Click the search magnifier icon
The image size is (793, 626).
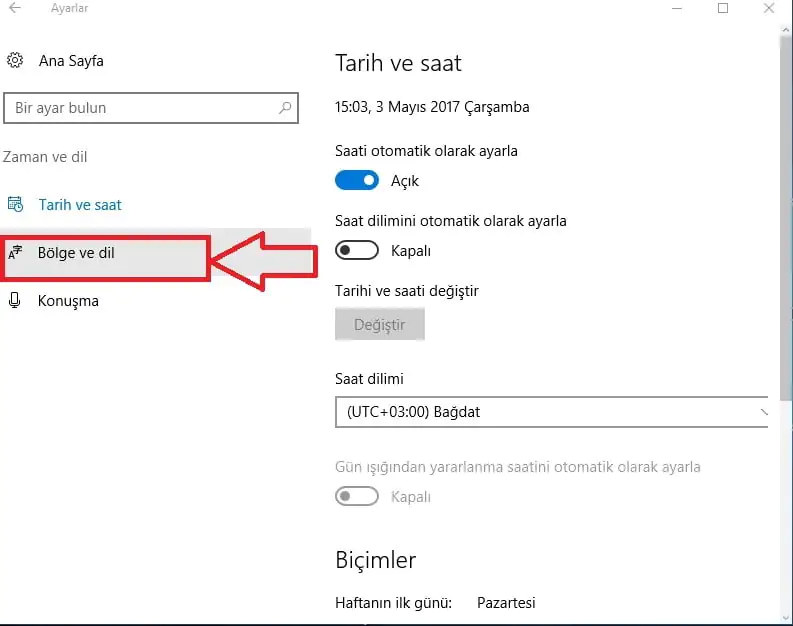[x=285, y=108]
